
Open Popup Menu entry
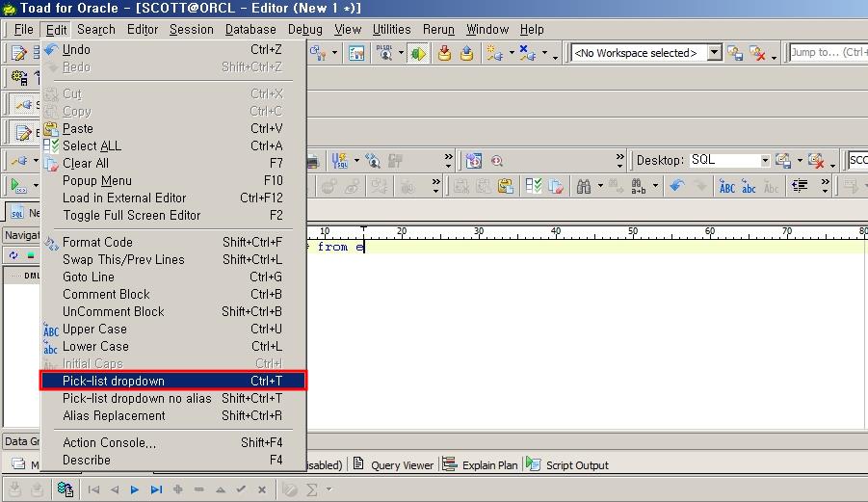(173, 180)
